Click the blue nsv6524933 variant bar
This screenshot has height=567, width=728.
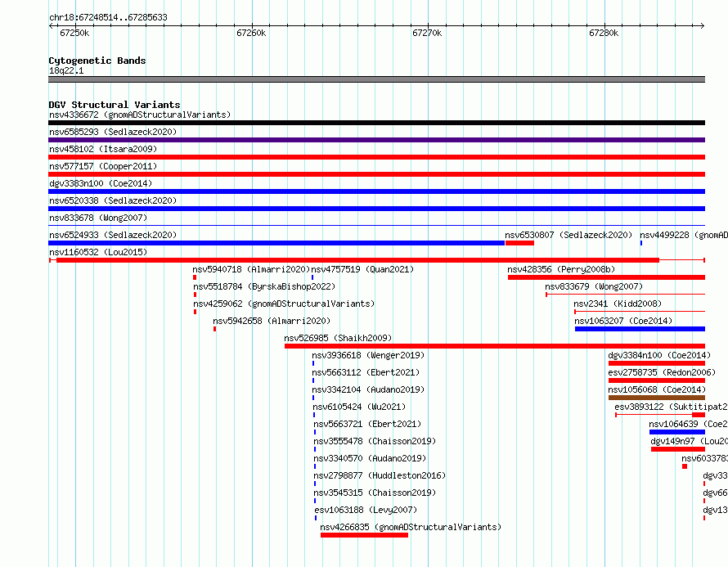(x=276, y=243)
